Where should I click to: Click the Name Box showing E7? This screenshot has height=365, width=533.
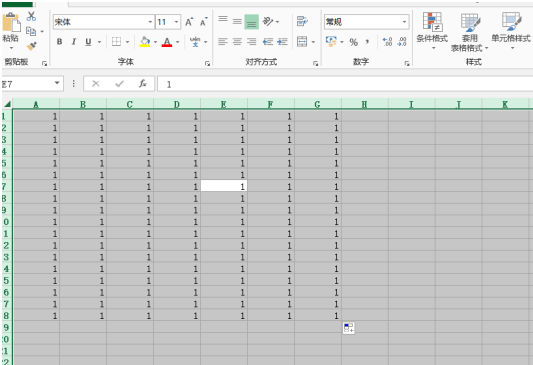32,84
